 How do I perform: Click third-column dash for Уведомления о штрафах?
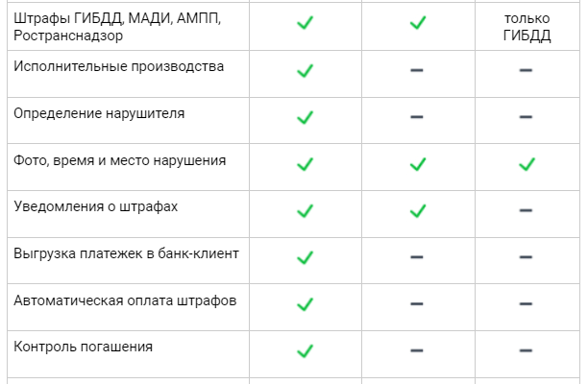527,210
